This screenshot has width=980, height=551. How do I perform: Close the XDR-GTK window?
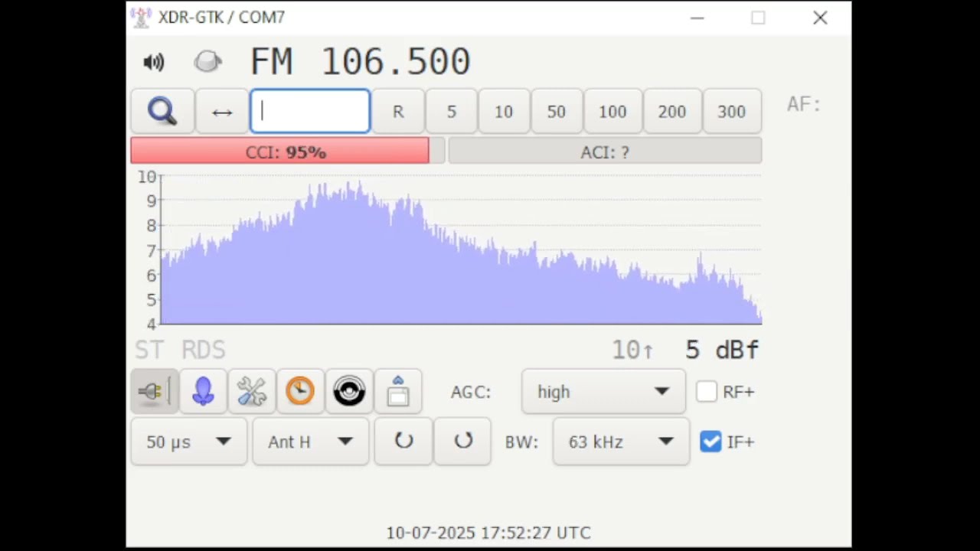820,18
